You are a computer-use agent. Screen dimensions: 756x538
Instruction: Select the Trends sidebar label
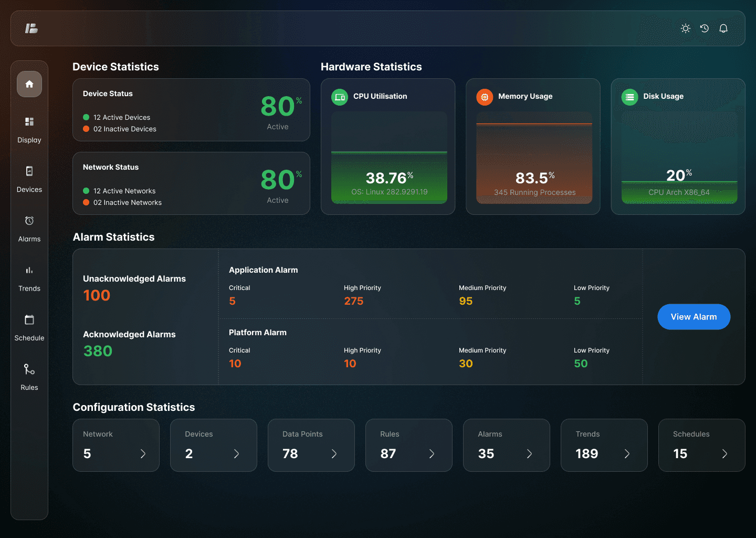click(x=29, y=288)
